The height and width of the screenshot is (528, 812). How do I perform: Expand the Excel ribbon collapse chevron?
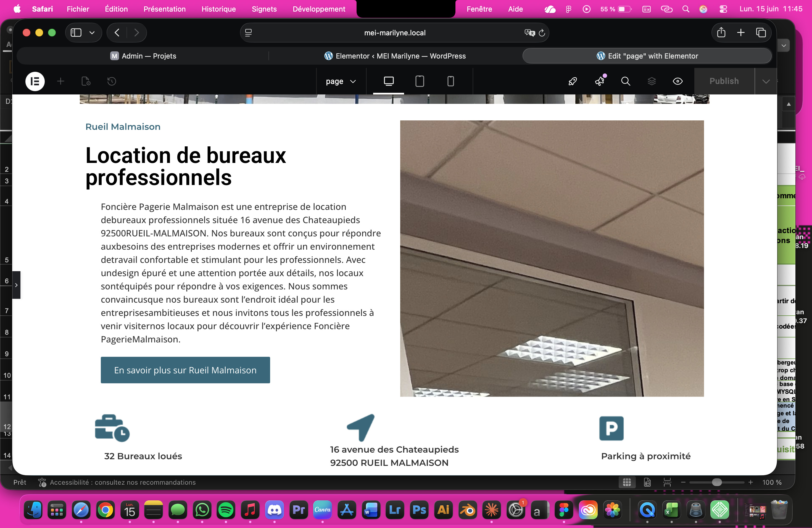[784, 45]
